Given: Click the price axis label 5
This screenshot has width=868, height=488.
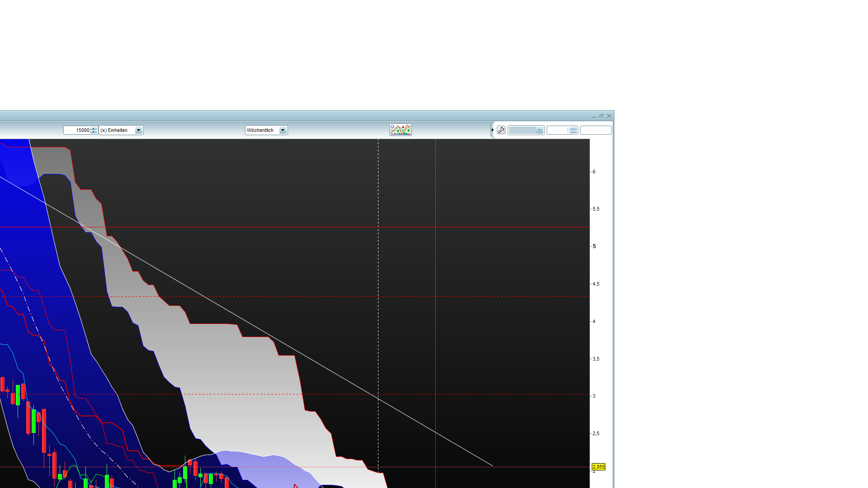Looking at the screenshot, I should 594,246.
